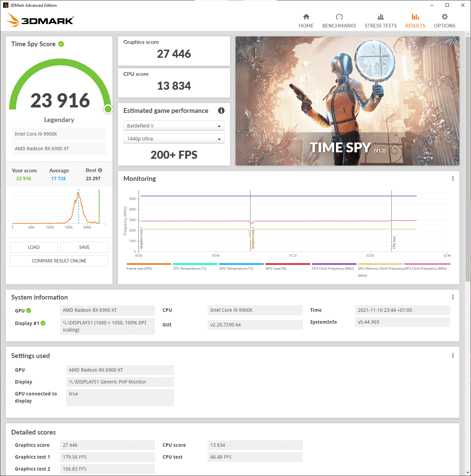Viewport: 471px width, 476px height.
Task: Click the info icon on Estimated game performance
Action: [221, 111]
